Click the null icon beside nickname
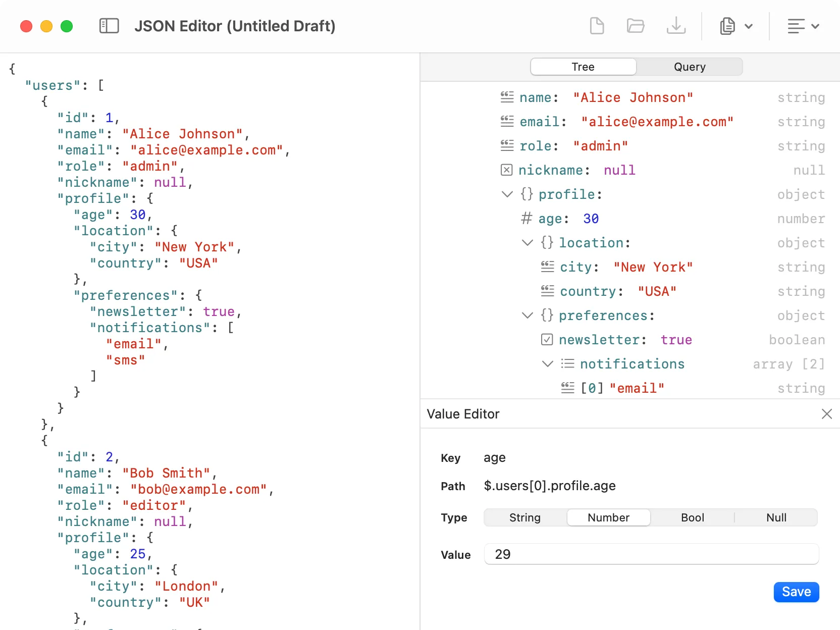 click(506, 170)
